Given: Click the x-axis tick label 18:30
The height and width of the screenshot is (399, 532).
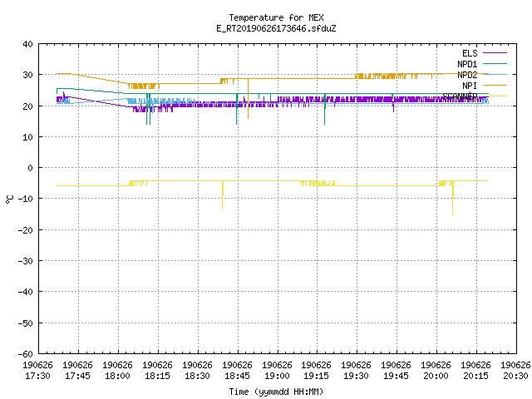Looking at the screenshot, I should pos(197,376).
